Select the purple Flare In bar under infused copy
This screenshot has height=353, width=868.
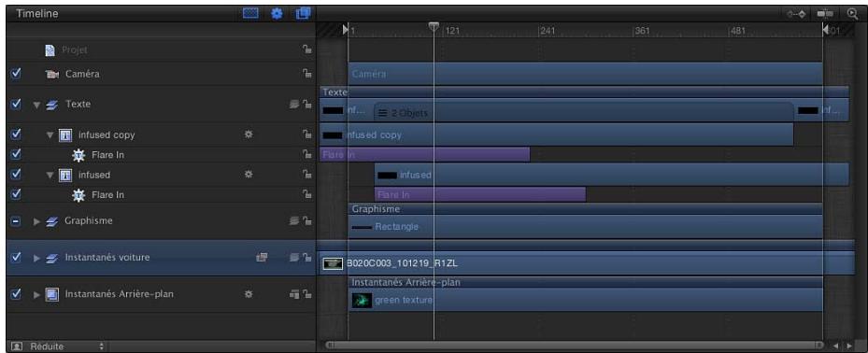[x=424, y=155]
